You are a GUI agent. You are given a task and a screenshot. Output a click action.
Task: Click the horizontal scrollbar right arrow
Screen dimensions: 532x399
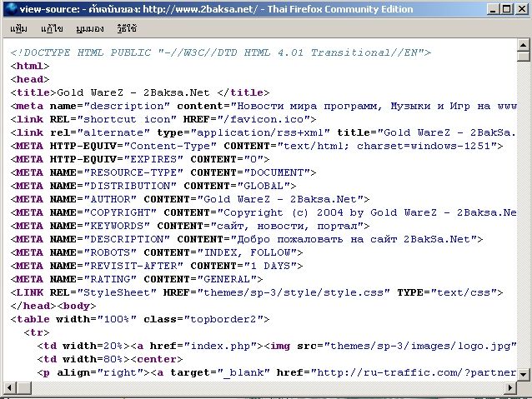click(510, 387)
